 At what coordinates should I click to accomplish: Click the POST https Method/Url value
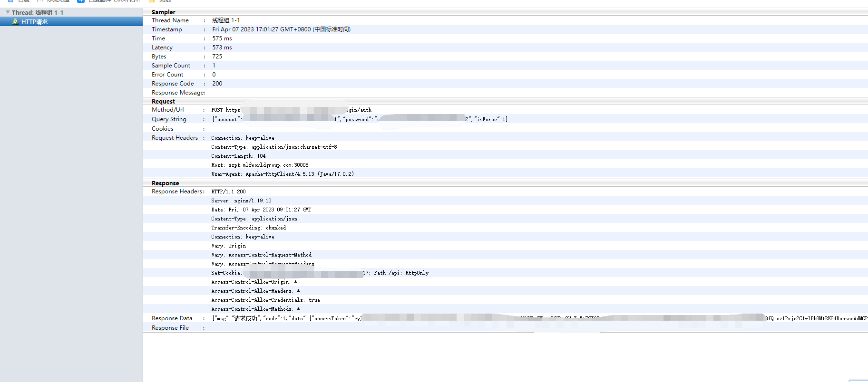(291, 110)
